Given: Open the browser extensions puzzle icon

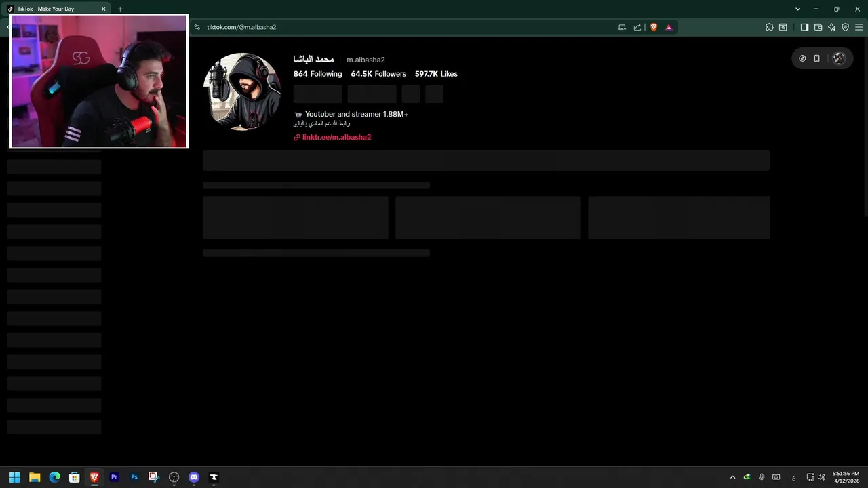Looking at the screenshot, I should coord(769,27).
